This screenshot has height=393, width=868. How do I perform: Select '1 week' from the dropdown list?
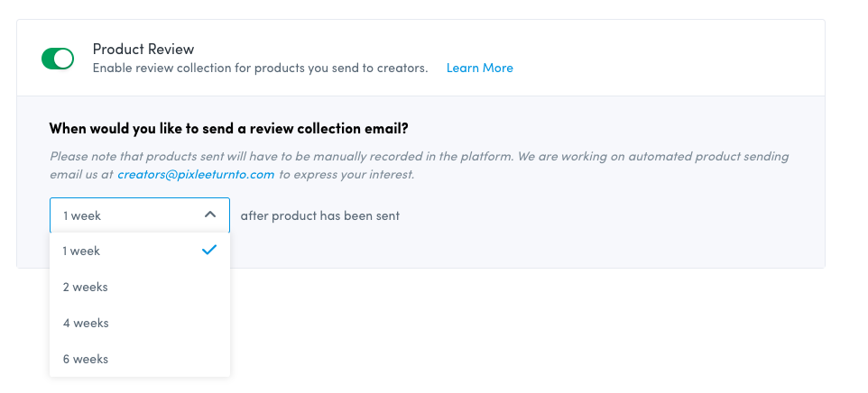pyautogui.click(x=82, y=251)
